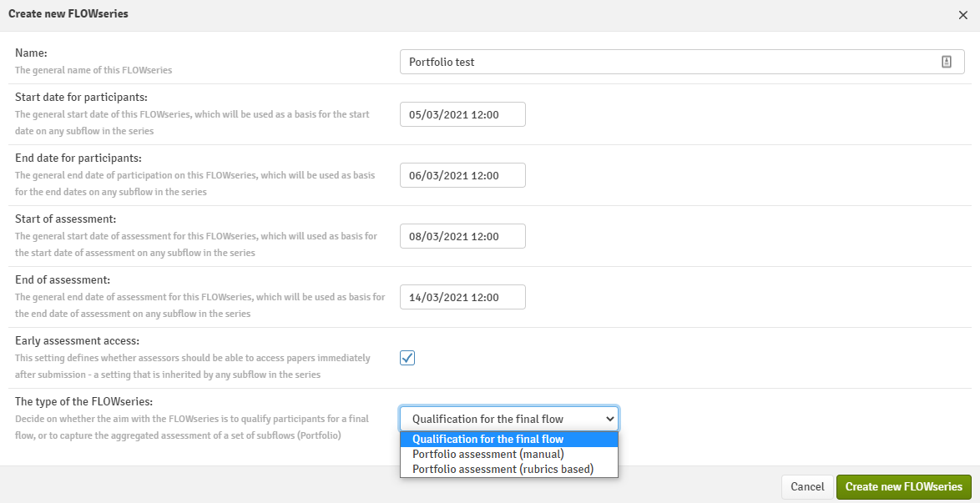Screen dimensions: 980x503
Task: Click the 'End of assessment:' label
Action: pos(63,280)
